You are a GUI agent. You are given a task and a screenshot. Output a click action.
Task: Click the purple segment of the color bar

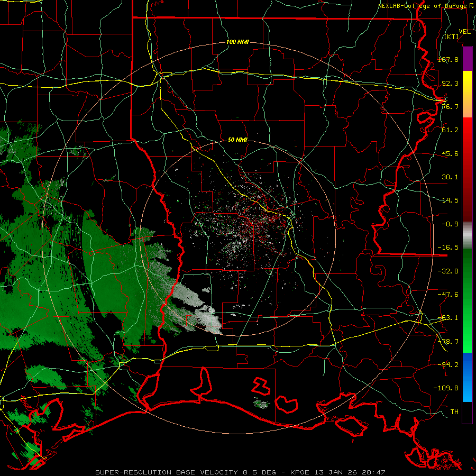(467, 59)
